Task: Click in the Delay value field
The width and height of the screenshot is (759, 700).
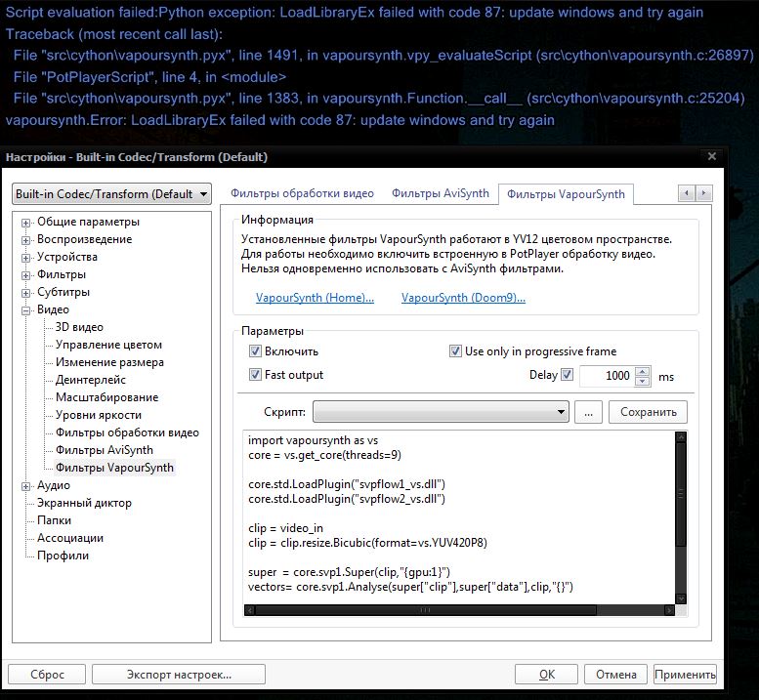Action: click(x=606, y=376)
